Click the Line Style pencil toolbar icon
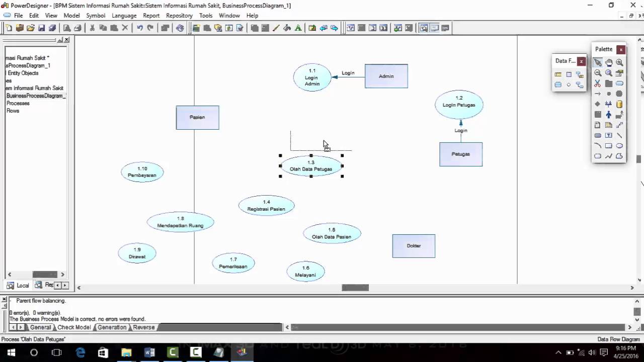Viewport: 644px width, 362px height. pos(276,28)
